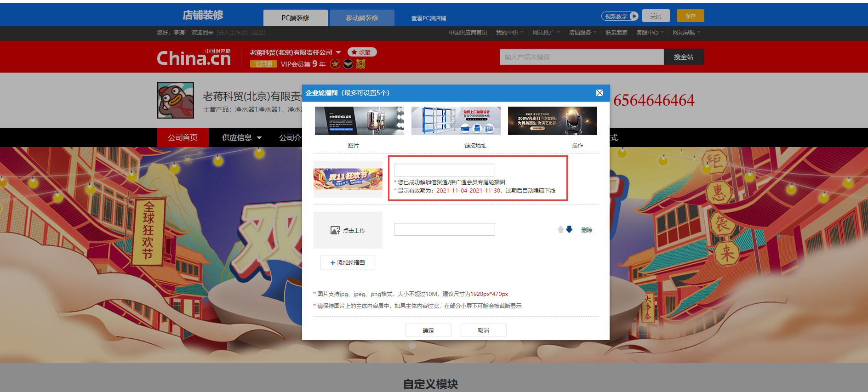Click the number 9 shield badge icon
The height and width of the screenshot is (392, 868).
361,64
